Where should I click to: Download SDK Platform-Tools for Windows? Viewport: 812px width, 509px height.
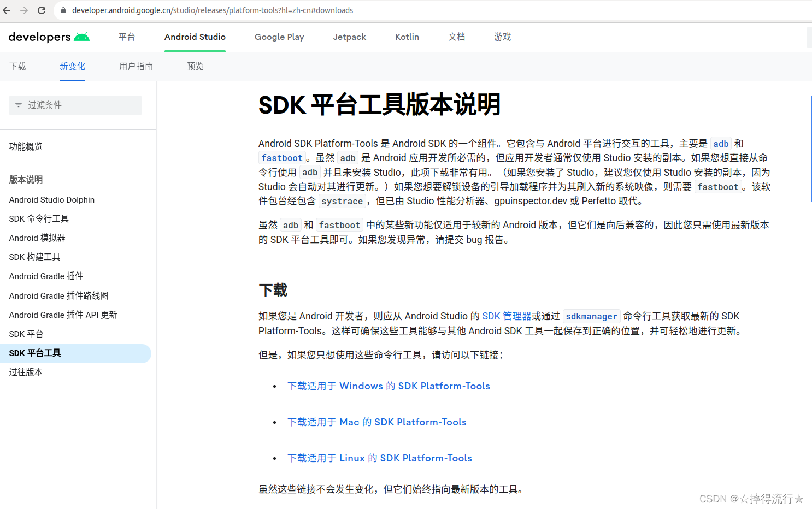pyautogui.click(x=389, y=387)
